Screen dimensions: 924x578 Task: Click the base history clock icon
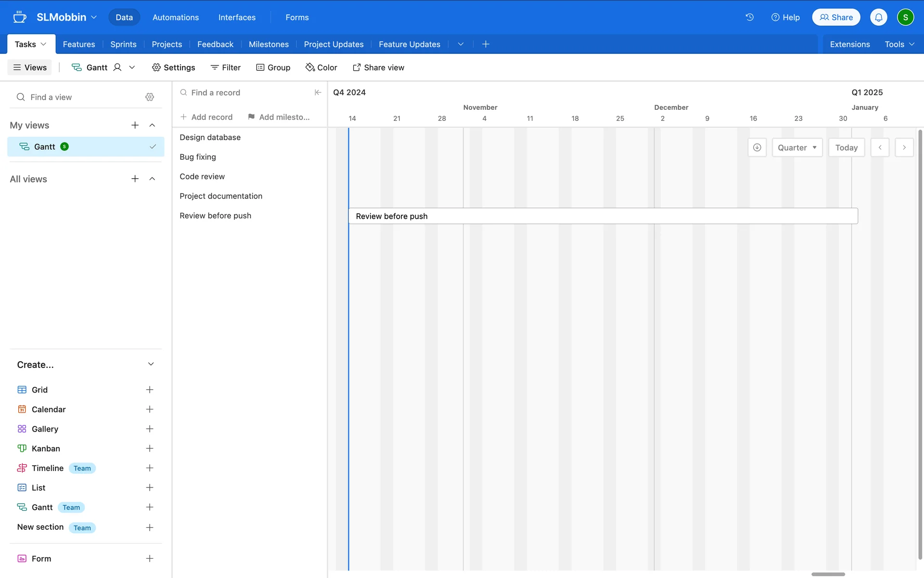(749, 17)
